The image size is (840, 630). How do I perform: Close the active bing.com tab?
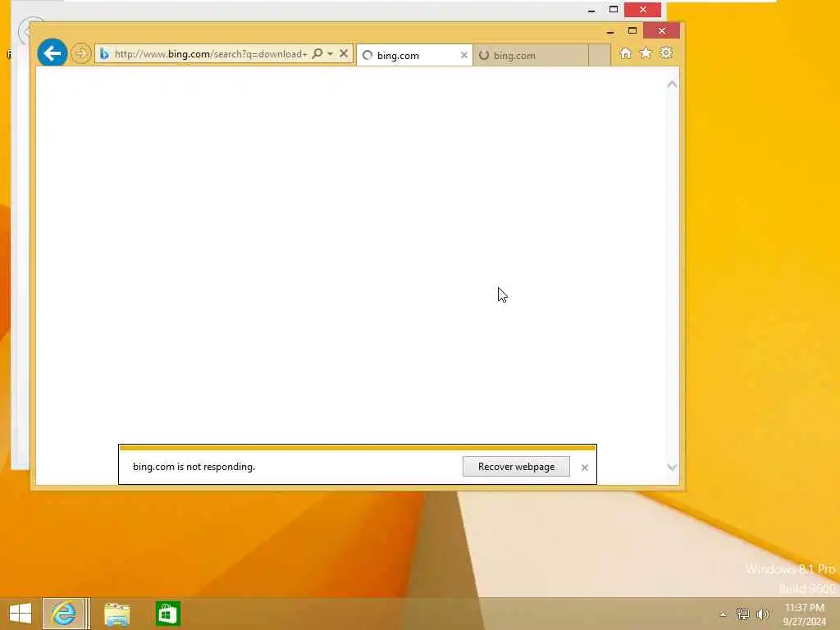464,55
